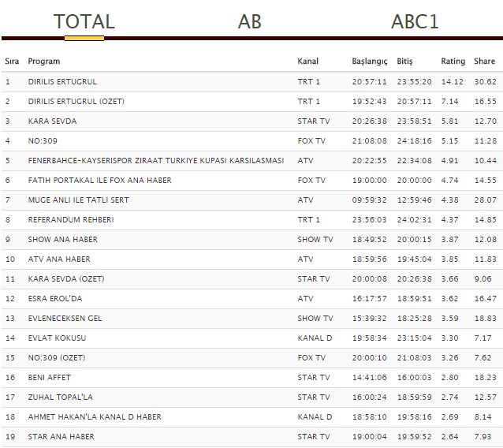Select ZUHAL TOPAL'LA program
The width and height of the screenshot is (503, 448).
(x=60, y=398)
